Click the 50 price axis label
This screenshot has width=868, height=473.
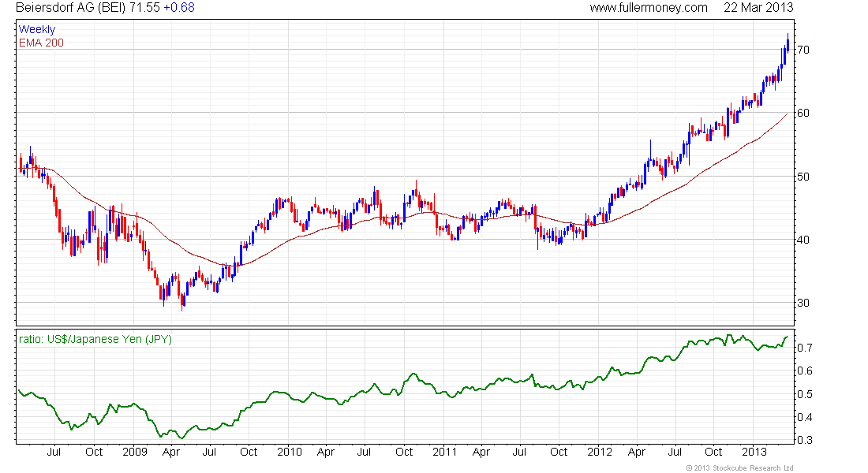point(803,177)
